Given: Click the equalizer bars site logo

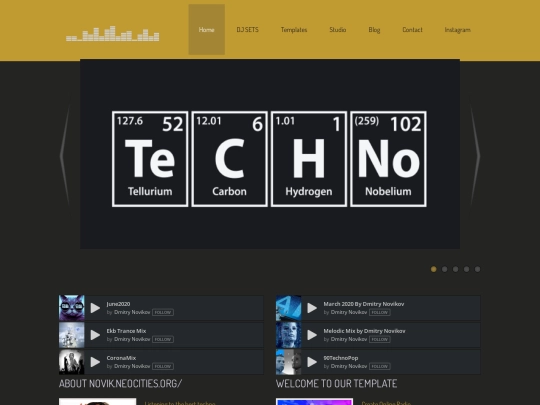Looking at the screenshot, I should [x=113, y=34].
